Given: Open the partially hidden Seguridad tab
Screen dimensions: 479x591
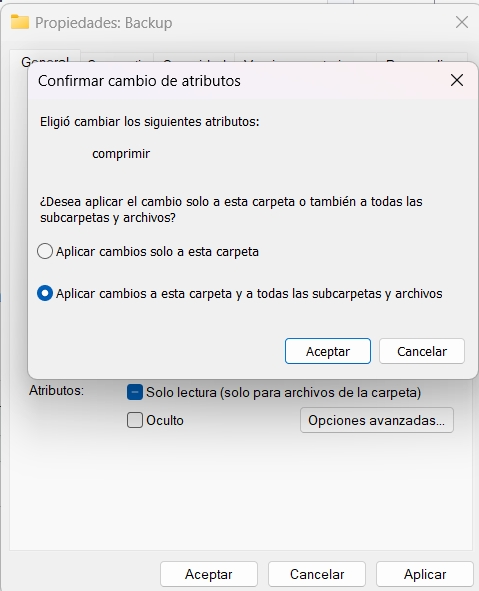Looking at the screenshot, I should pos(194,59).
